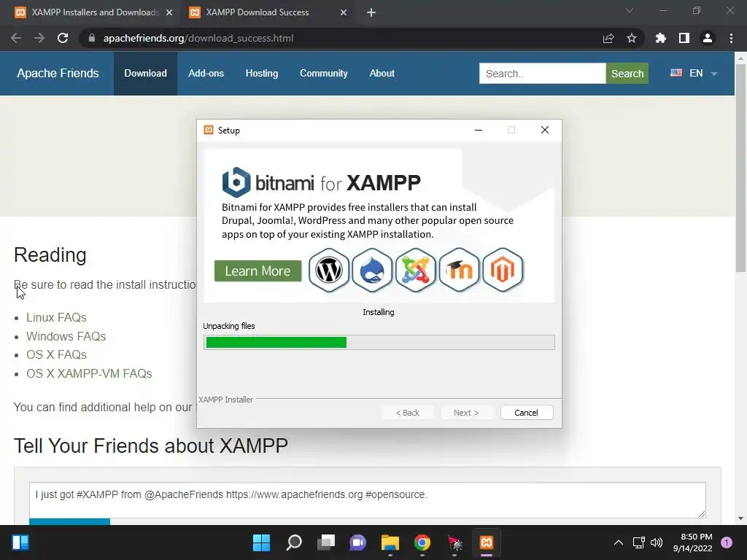Click the Chrome address bar URL

(198, 38)
